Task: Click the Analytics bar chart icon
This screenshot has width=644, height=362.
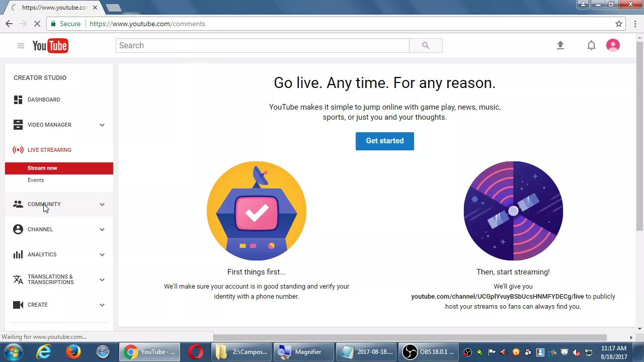Action: [x=18, y=254]
